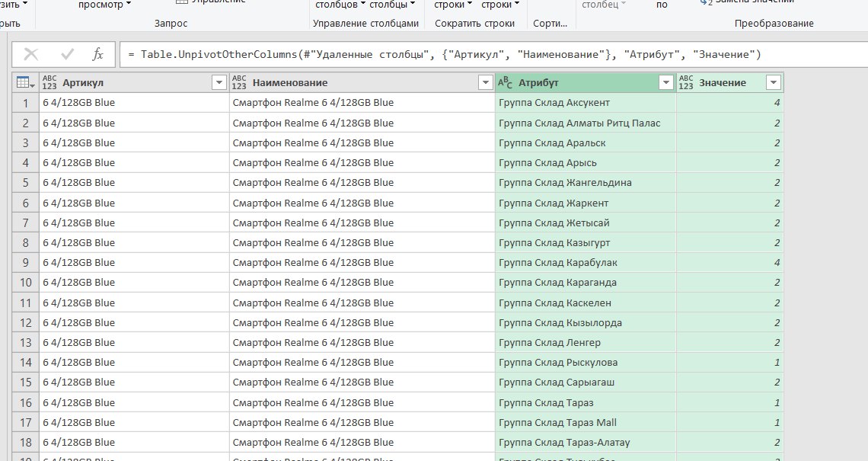Screen dimensions: 868x461
Task: Change data type icon of Атрибут column
Action: point(505,82)
